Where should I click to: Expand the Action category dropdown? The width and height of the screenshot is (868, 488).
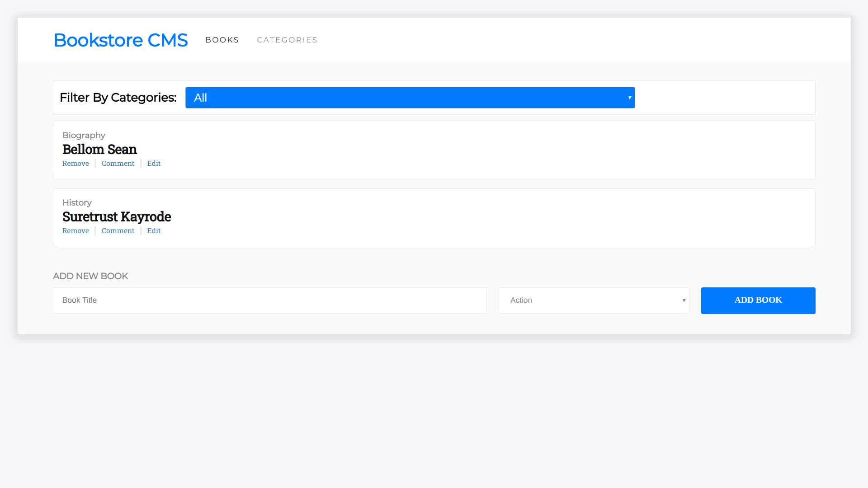593,300
